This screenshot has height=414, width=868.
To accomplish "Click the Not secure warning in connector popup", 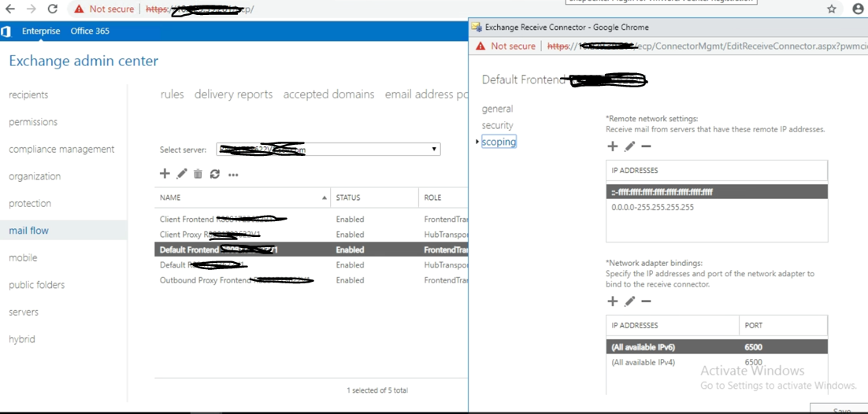I will pyautogui.click(x=506, y=46).
